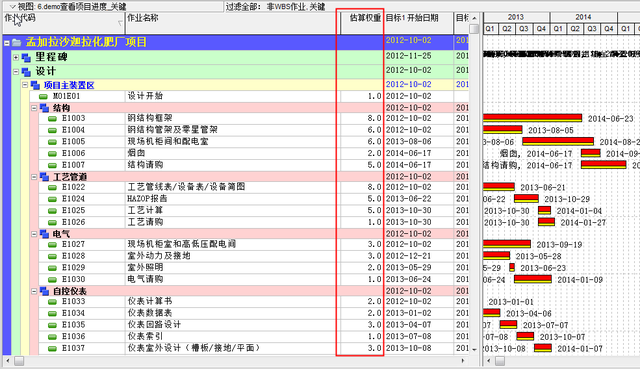Click the activity icon of E1004
Viewport: 640px width, 369px height.
coord(52,131)
